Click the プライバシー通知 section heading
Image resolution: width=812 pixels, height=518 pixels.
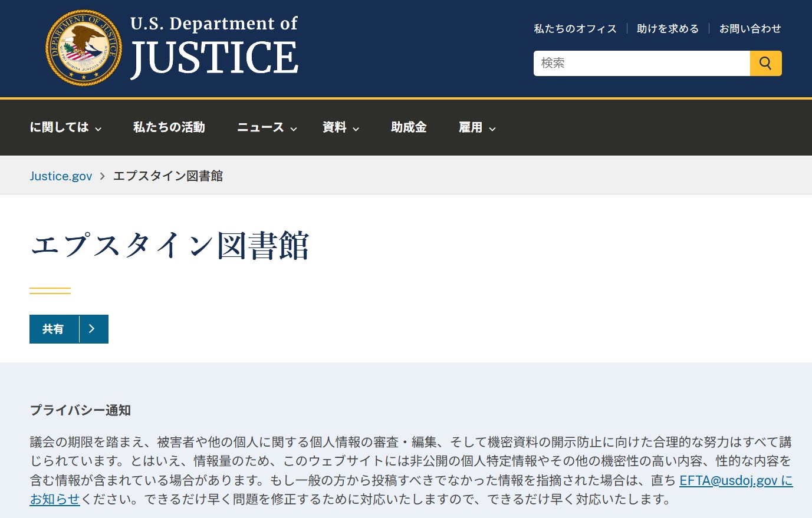80,410
